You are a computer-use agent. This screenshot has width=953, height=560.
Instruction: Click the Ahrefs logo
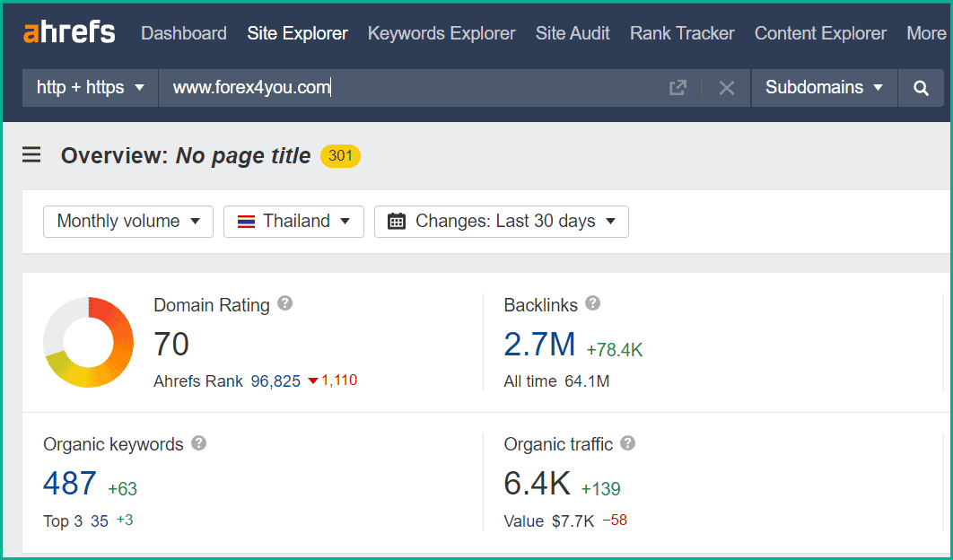click(69, 32)
